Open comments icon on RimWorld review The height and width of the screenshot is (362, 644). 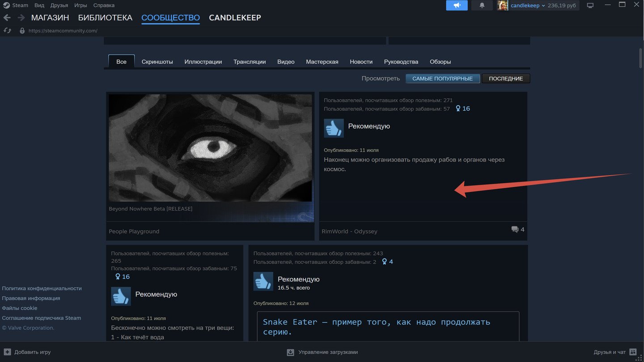tap(515, 229)
